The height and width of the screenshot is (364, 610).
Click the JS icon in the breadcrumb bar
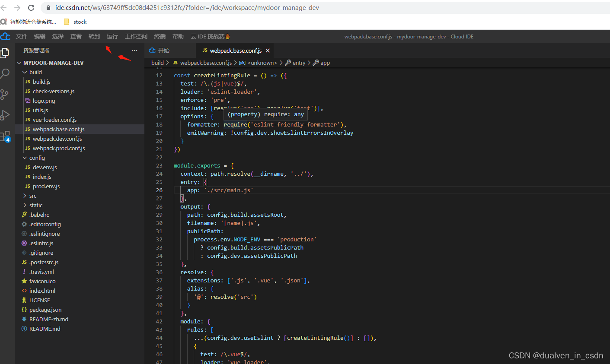pos(175,63)
